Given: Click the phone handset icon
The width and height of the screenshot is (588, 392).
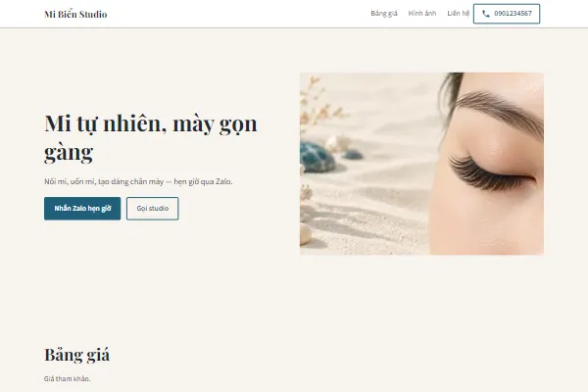Looking at the screenshot, I should (x=486, y=14).
